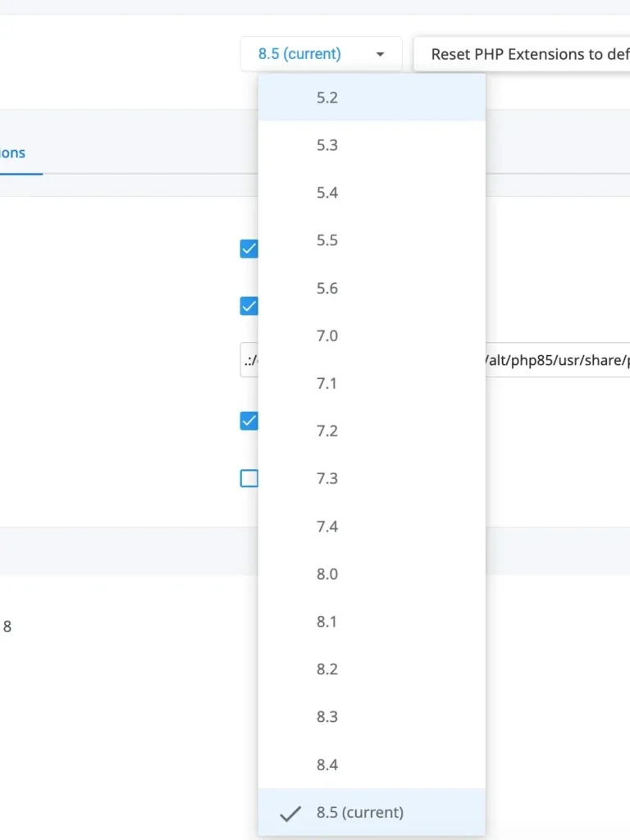This screenshot has height=840, width=630.
Task: Switch to PHP version 8.3
Action: tap(372, 717)
